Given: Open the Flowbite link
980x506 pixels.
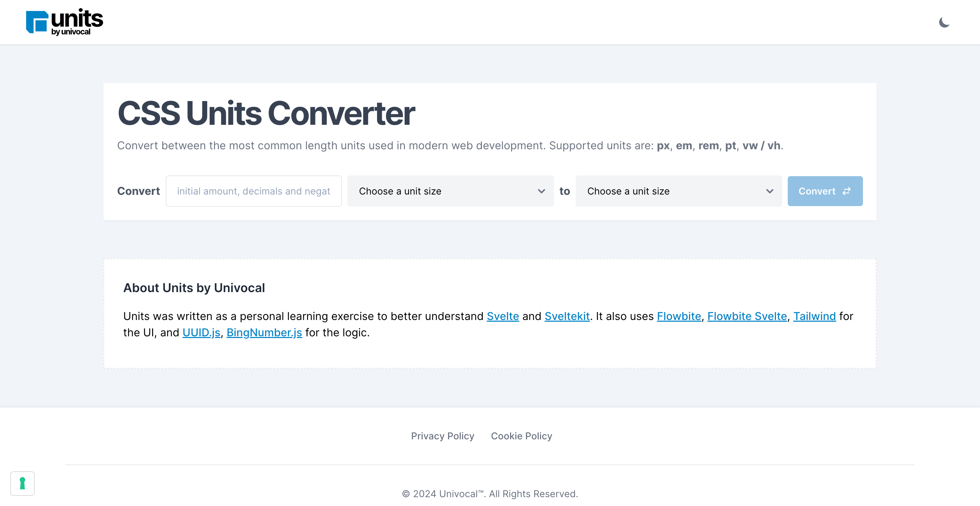Looking at the screenshot, I should (679, 316).
